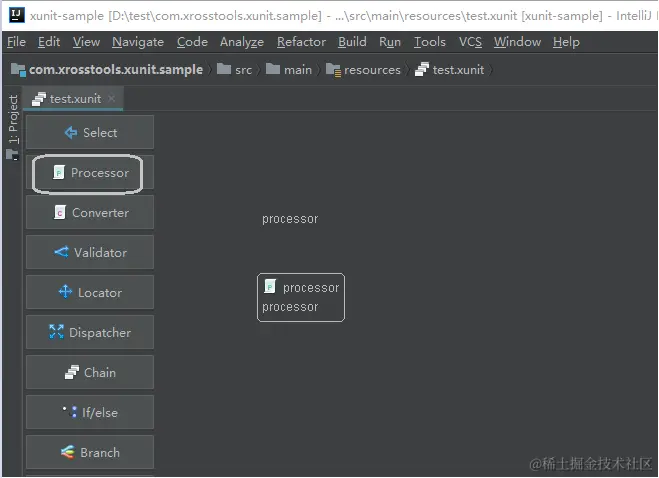Choose the If/else palette tool
Viewport: 659px width, 478px height.
point(90,412)
